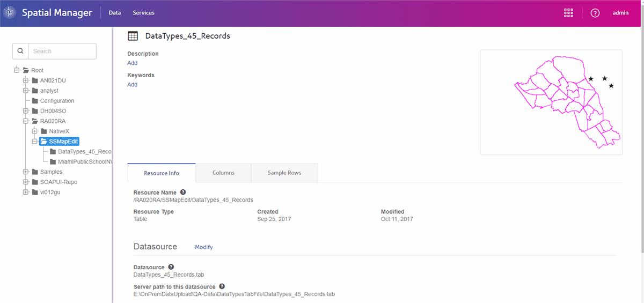The image size is (644, 303).
Task: Click the Search input field
Action: [x=62, y=51]
